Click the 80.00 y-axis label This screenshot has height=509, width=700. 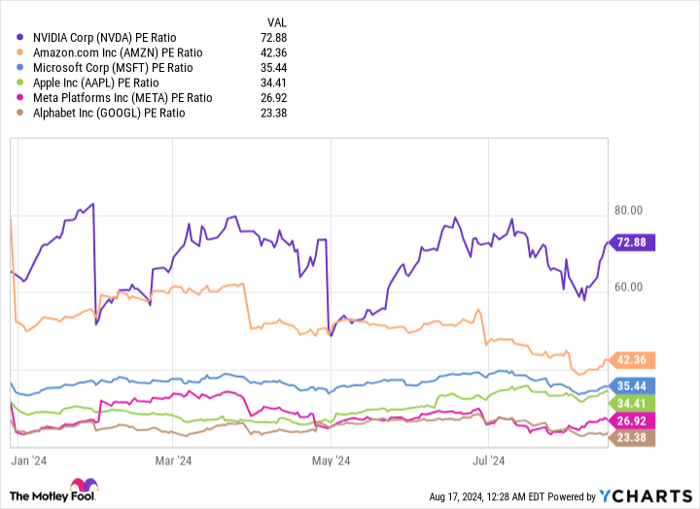629,211
